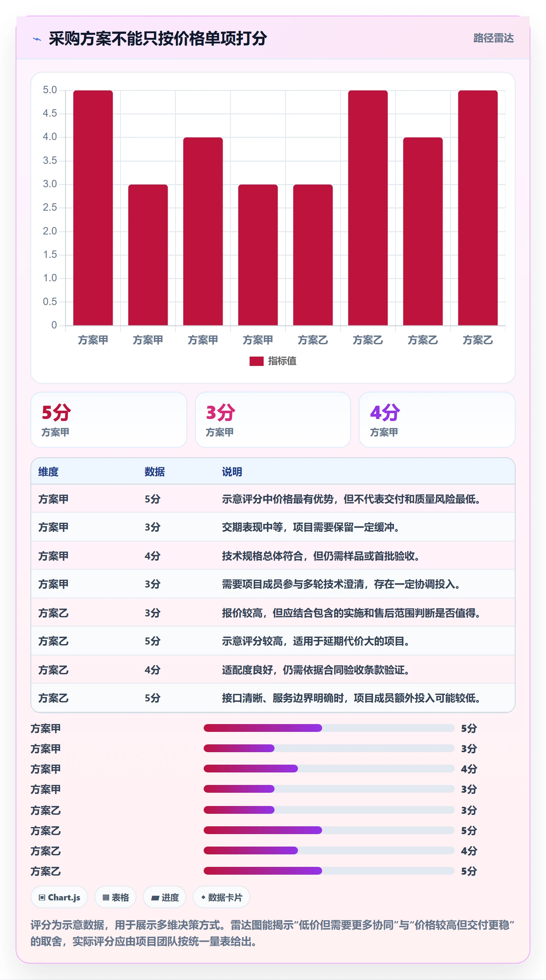This screenshot has width=546, height=980.
Task: Click the 2.5 y-axis tick label
Action: (x=50, y=208)
